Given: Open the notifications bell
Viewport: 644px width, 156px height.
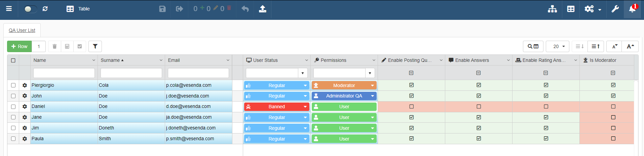Looking at the screenshot, I should pos(632,9).
